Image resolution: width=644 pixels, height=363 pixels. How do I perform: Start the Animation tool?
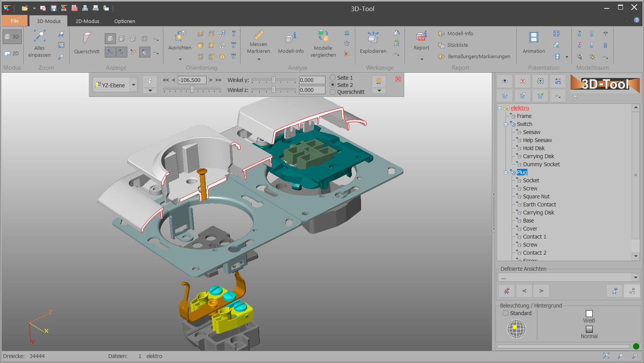533,38
